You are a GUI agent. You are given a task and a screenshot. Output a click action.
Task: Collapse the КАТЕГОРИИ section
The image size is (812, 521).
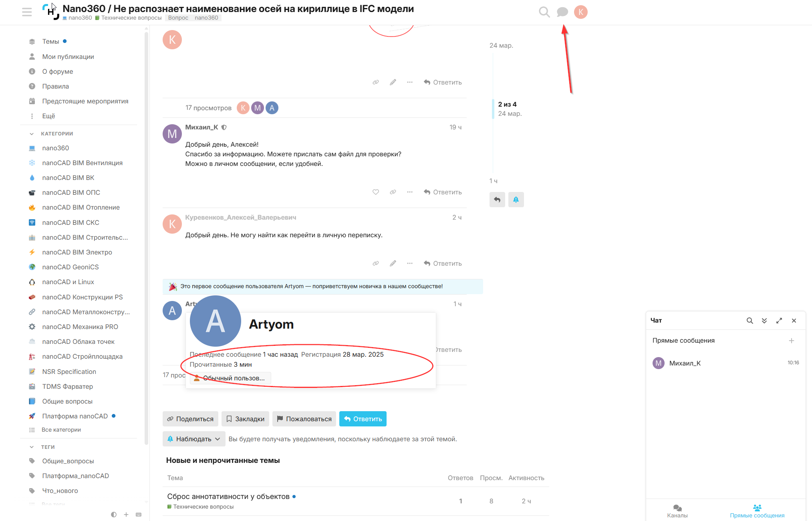(32, 134)
